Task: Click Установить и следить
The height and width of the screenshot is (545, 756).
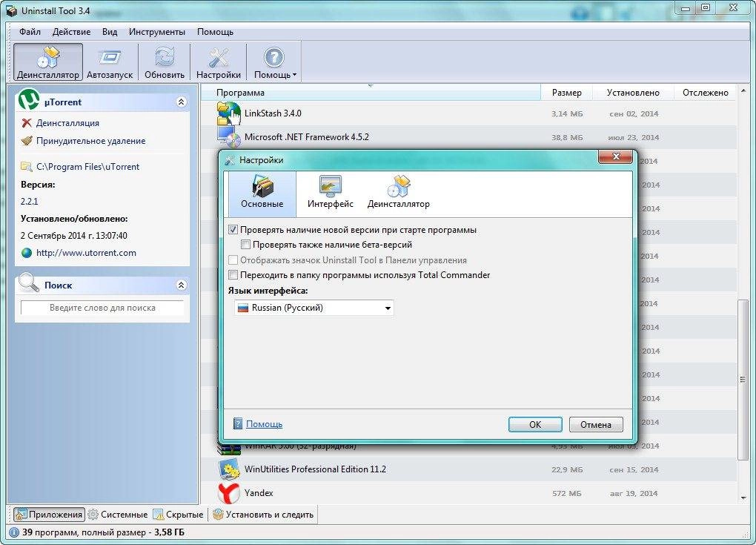Action: coord(263,515)
